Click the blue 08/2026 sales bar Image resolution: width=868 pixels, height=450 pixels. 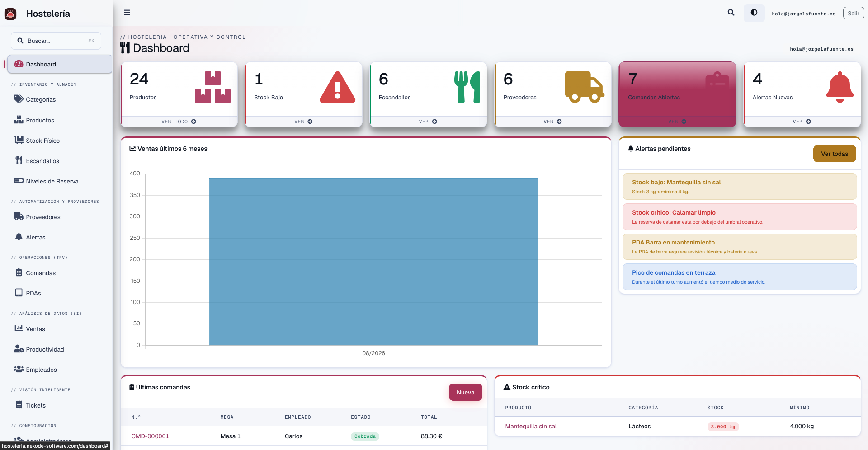click(373, 262)
